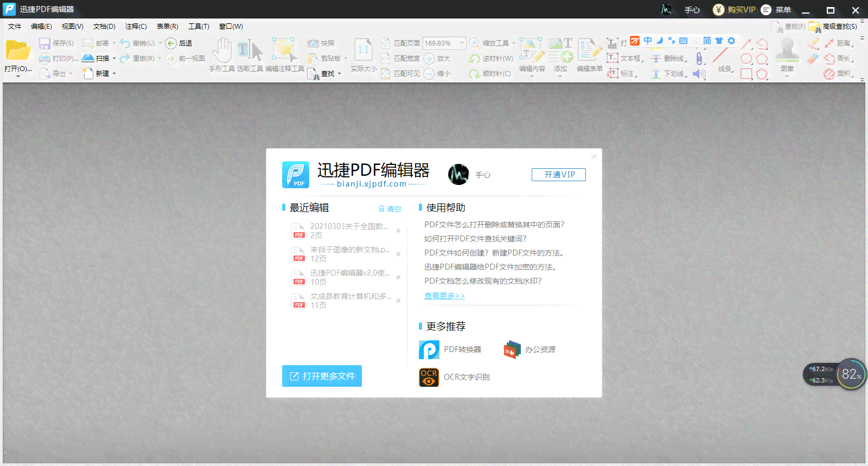
Task: Click the 开通VIP button in dialog
Action: click(559, 175)
